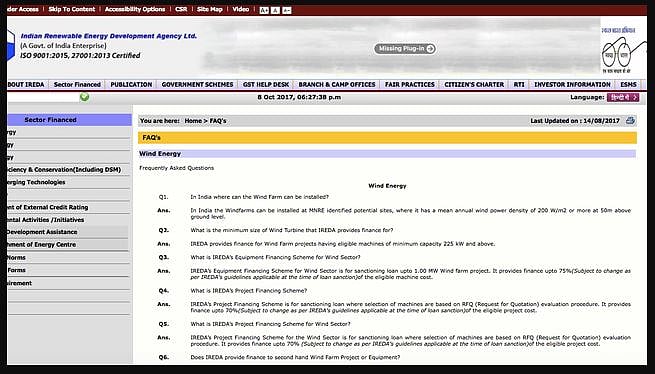Open the PUBLICATION navigation menu
The height and width of the screenshot is (374, 655).
pyautogui.click(x=131, y=84)
